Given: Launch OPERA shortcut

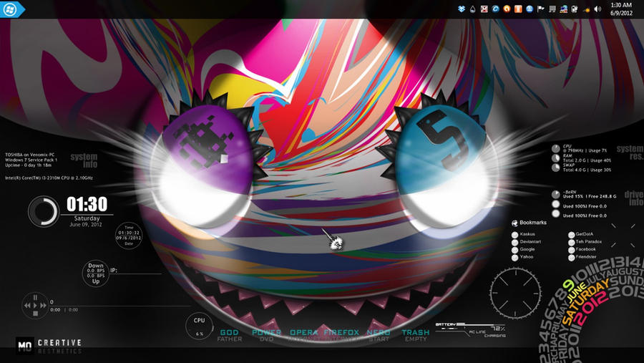Looking at the screenshot, I should (304, 336).
